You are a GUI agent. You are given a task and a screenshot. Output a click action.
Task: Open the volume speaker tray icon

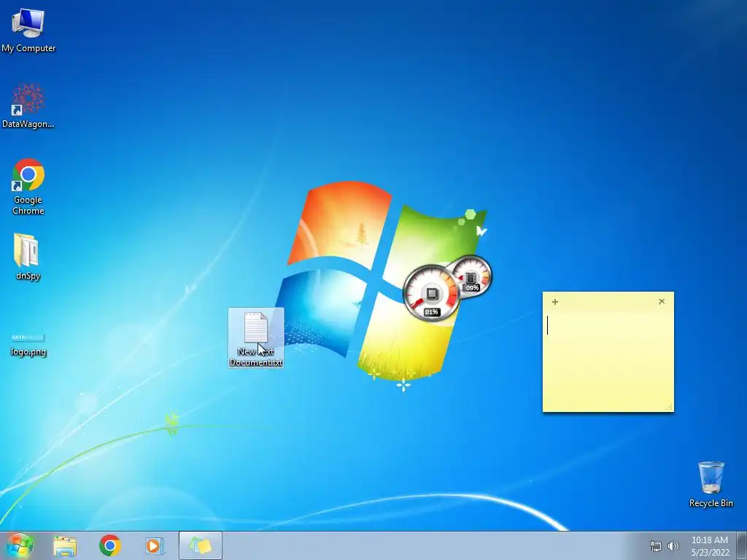pos(673,546)
